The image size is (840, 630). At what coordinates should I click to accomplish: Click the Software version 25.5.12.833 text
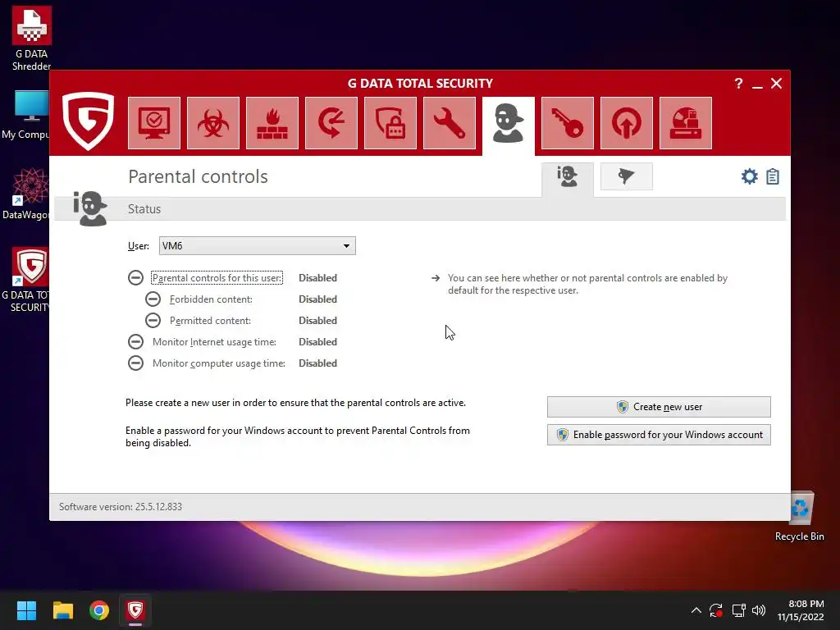tap(121, 507)
